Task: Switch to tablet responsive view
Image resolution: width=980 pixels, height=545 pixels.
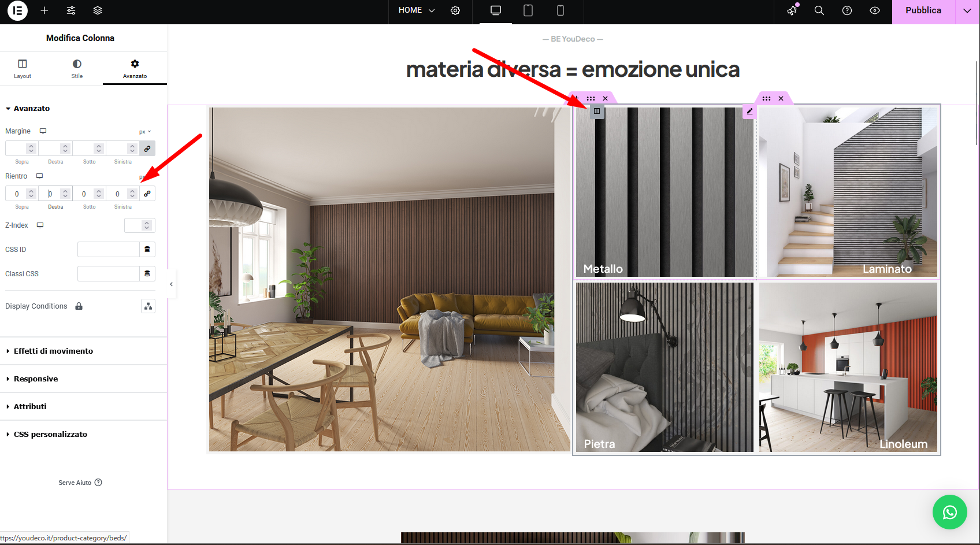Action: coord(528,10)
